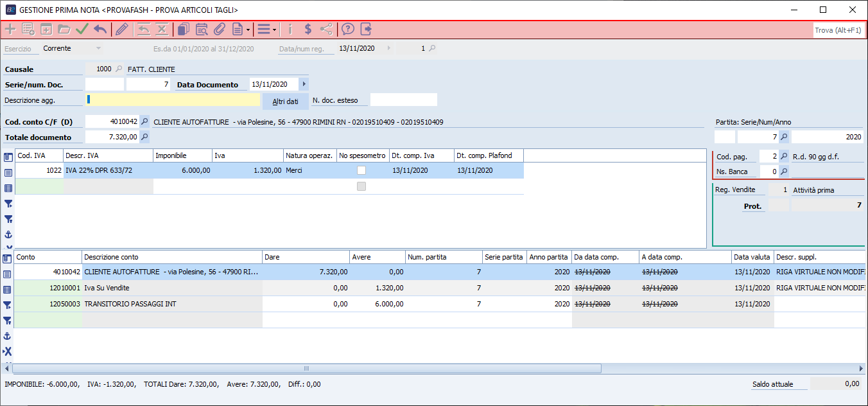Click the pencil edit icon
This screenshot has height=406, width=868.
click(121, 29)
